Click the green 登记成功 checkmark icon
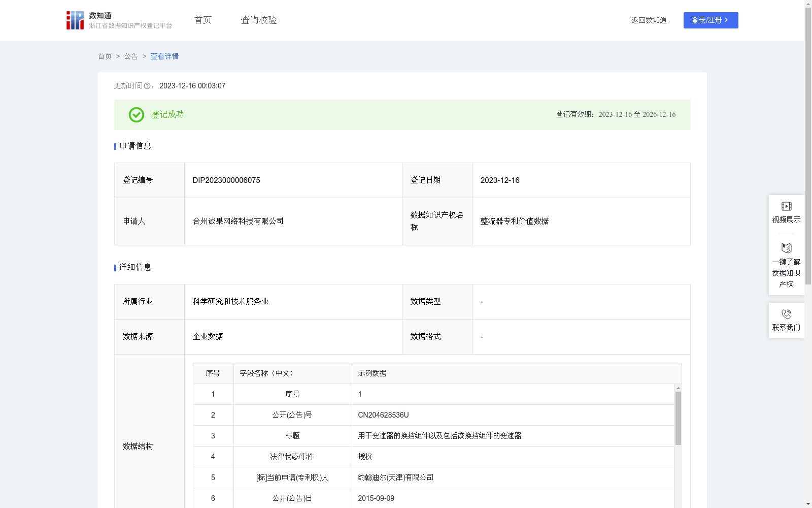The image size is (812, 508). (x=136, y=115)
